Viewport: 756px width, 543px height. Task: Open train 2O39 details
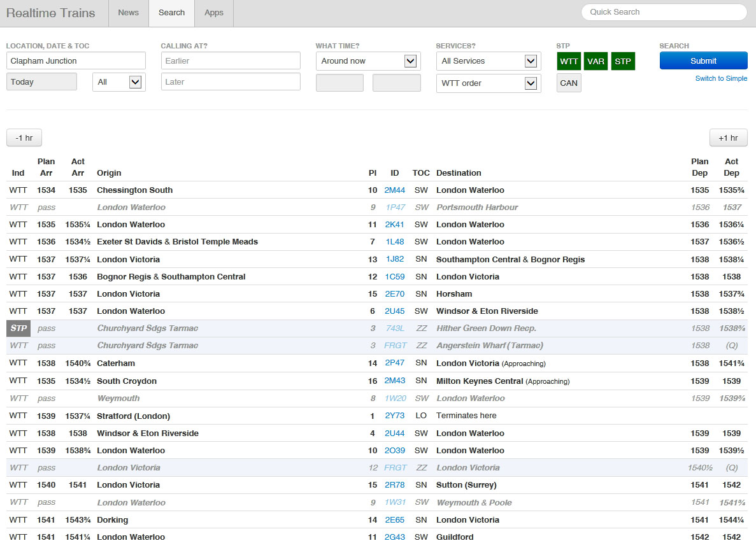394,451
